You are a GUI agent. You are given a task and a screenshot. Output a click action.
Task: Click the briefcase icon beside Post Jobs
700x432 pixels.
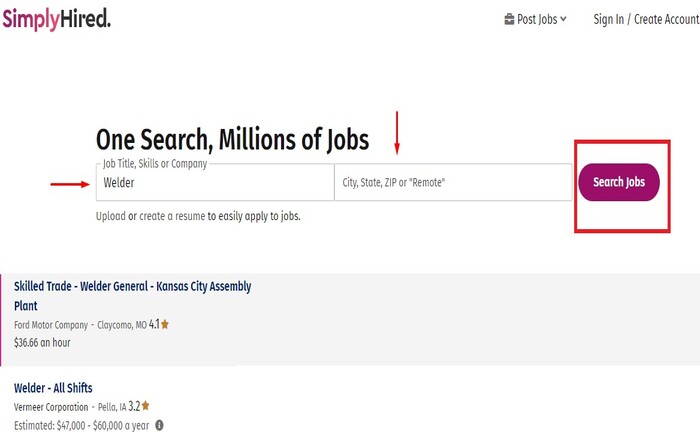pyautogui.click(x=509, y=19)
